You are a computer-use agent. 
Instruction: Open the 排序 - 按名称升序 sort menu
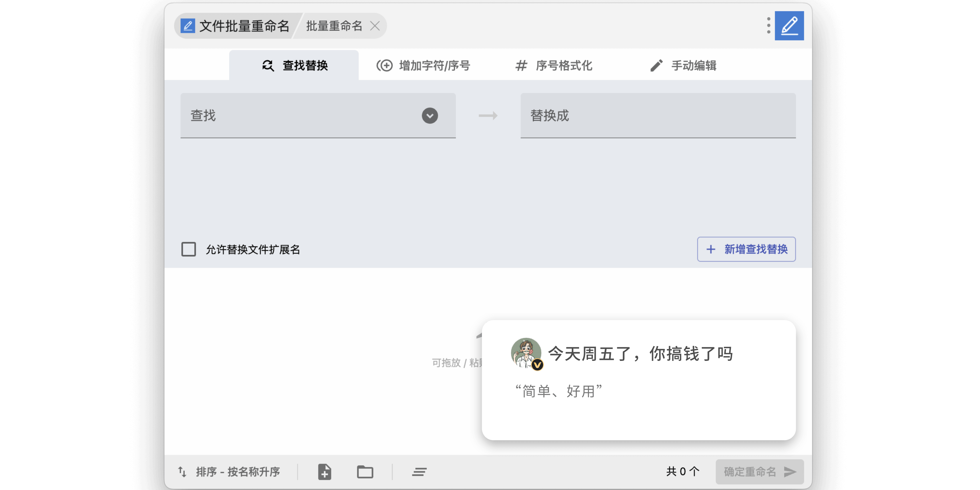tap(238, 472)
